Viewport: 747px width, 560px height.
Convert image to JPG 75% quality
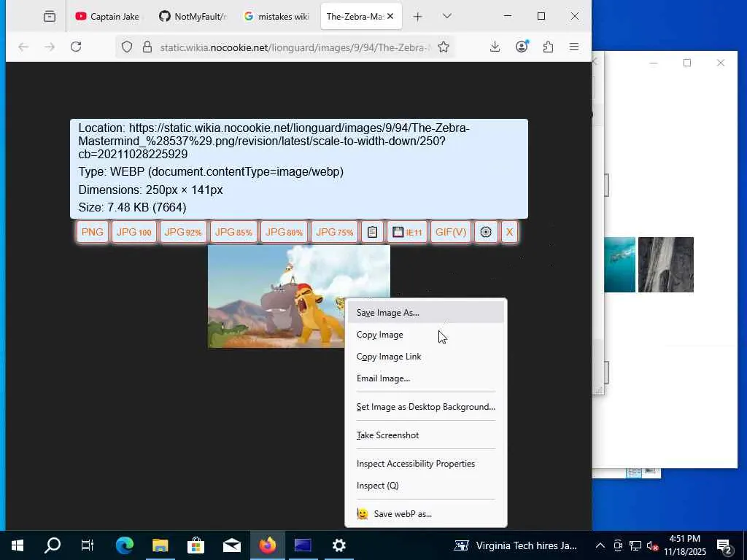pyautogui.click(x=334, y=232)
